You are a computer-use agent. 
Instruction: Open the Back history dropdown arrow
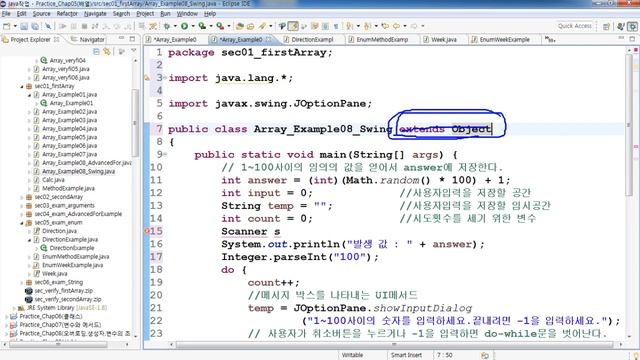click(x=404, y=26)
